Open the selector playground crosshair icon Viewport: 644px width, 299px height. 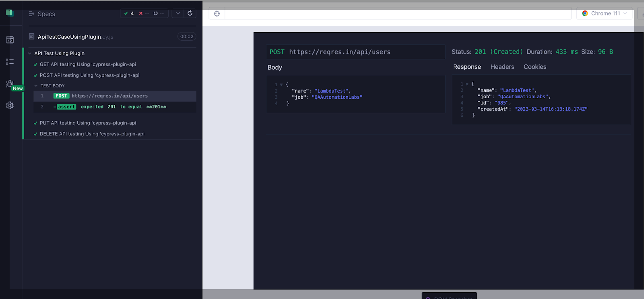point(217,14)
